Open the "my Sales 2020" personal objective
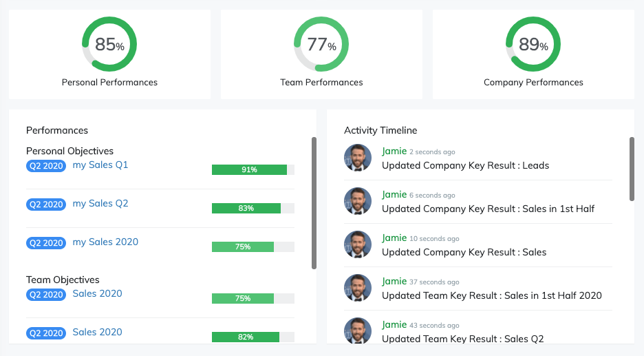This screenshot has width=644, height=356. pyautogui.click(x=105, y=242)
